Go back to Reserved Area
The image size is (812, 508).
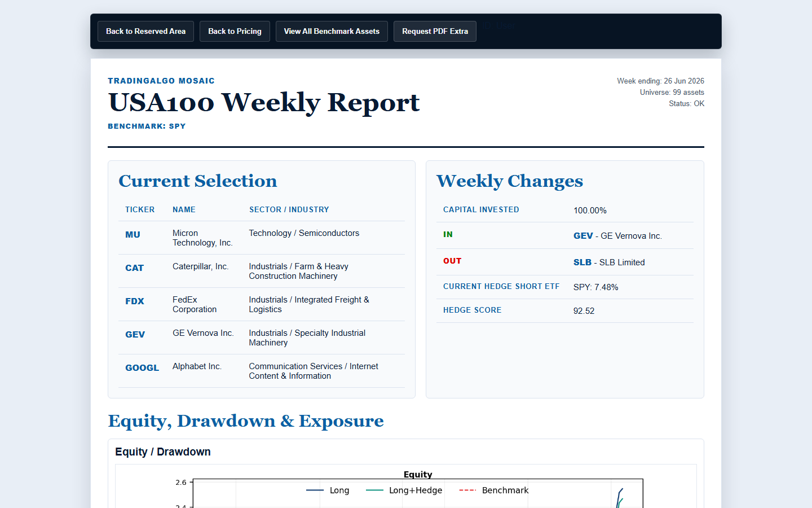point(145,32)
